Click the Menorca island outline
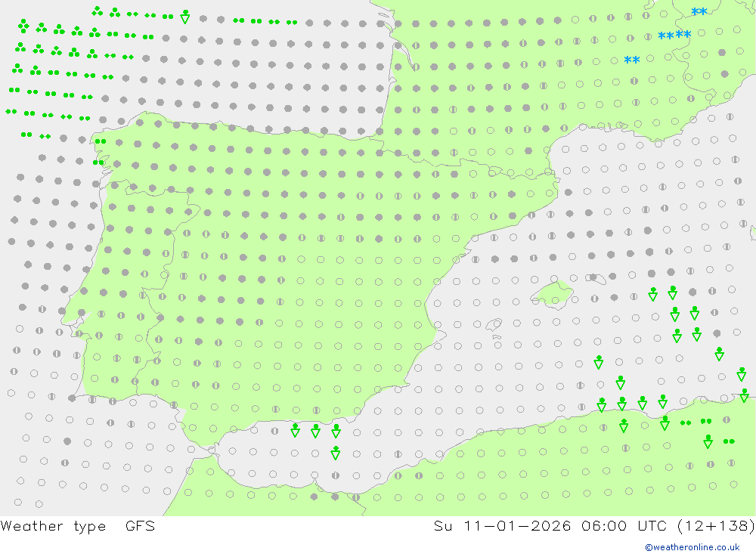This screenshot has width=756, height=554. pos(596,277)
